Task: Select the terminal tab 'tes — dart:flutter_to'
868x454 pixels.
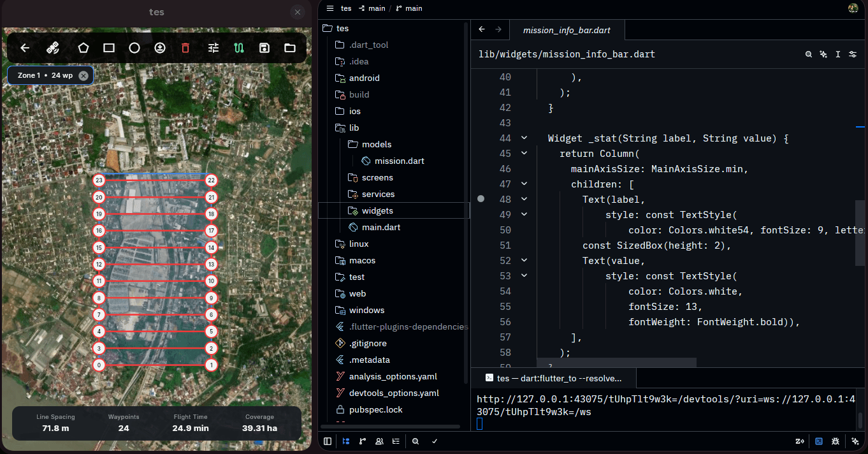Action: tap(553, 378)
